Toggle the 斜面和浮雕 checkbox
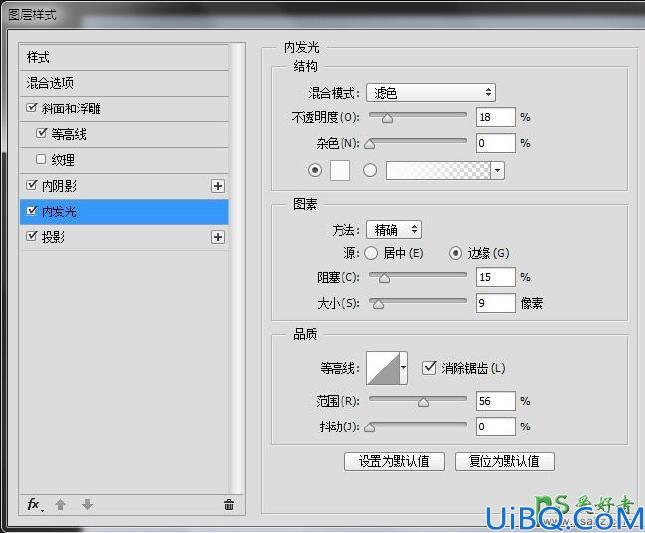Viewport: 645px width, 533px height. [x=31, y=108]
